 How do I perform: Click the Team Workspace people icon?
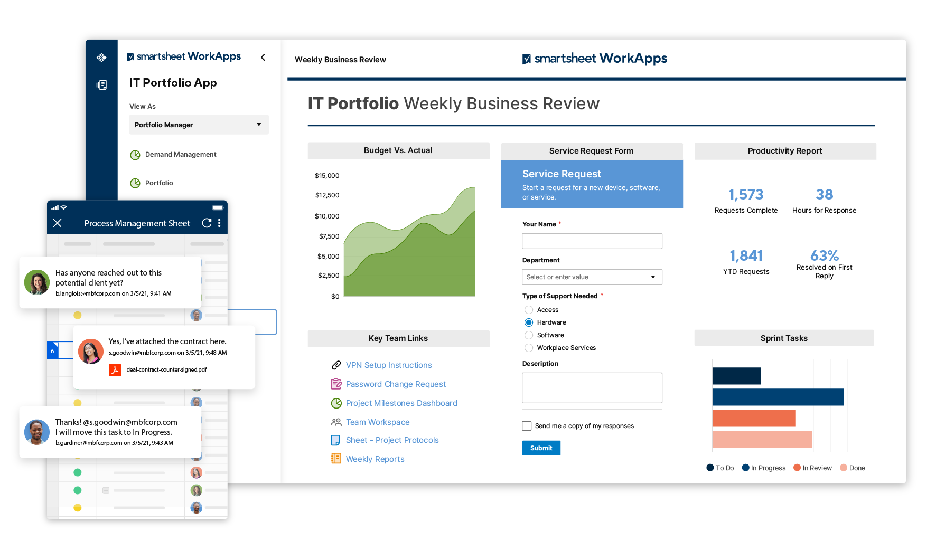336,422
